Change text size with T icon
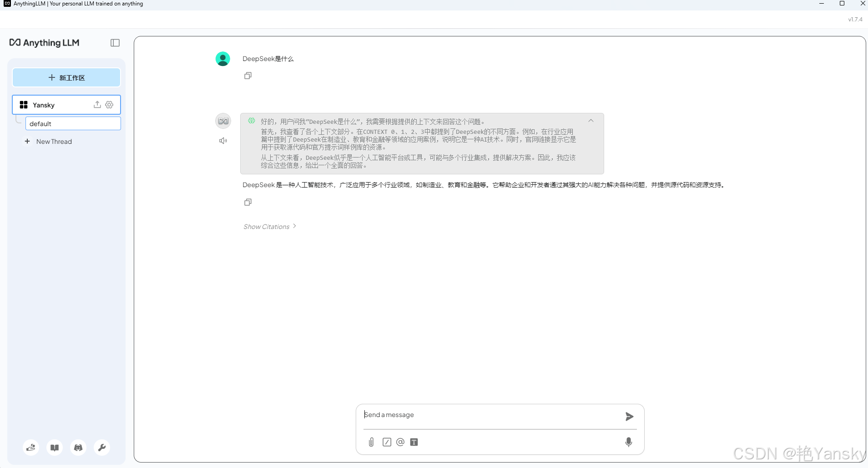 tap(414, 442)
